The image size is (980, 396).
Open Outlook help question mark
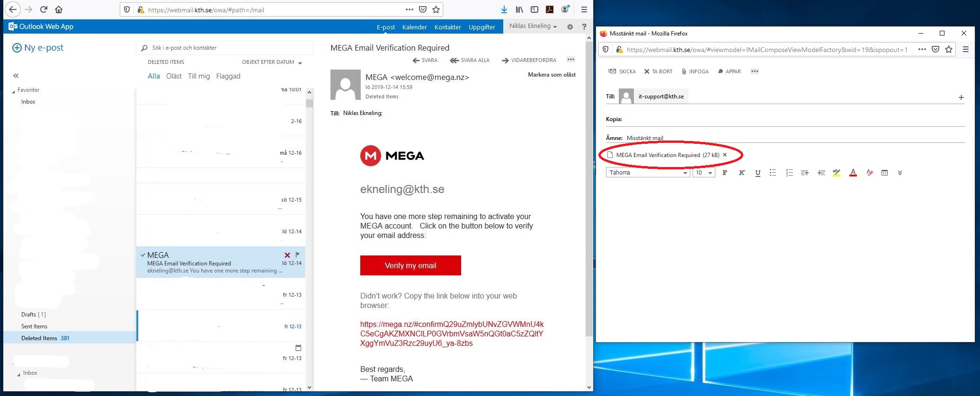(x=584, y=27)
